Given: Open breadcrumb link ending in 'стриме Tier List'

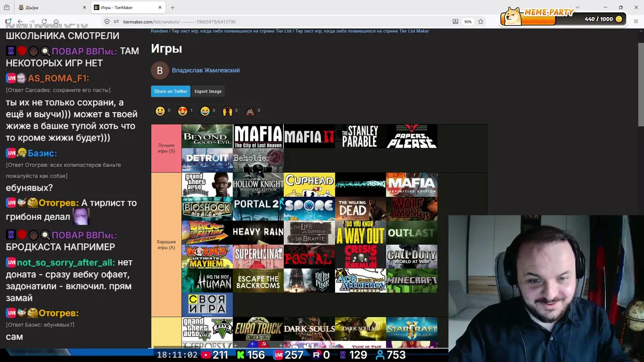Looking at the screenshot, I should pos(232,31).
